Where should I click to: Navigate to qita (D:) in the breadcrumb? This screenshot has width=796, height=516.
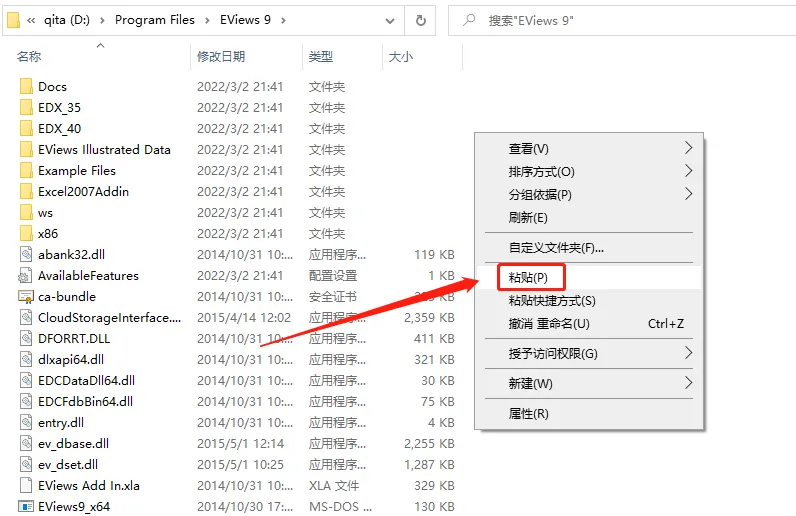67,20
